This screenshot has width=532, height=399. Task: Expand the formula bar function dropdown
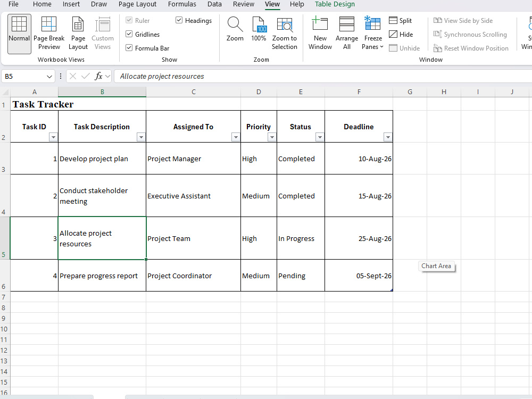108,76
